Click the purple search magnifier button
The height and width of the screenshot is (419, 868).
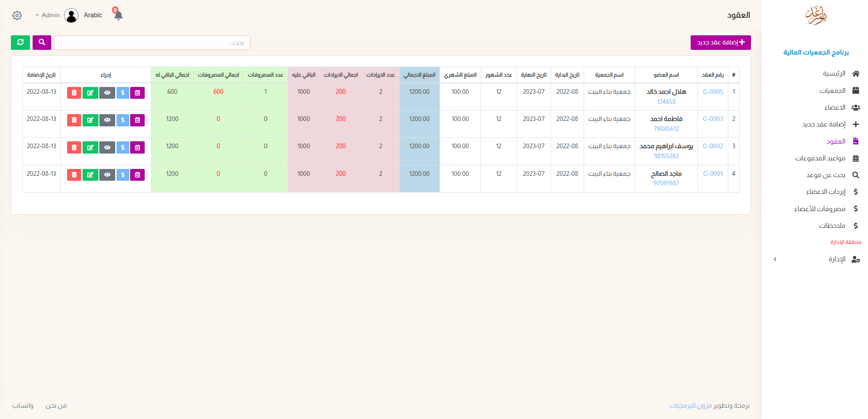42,43
